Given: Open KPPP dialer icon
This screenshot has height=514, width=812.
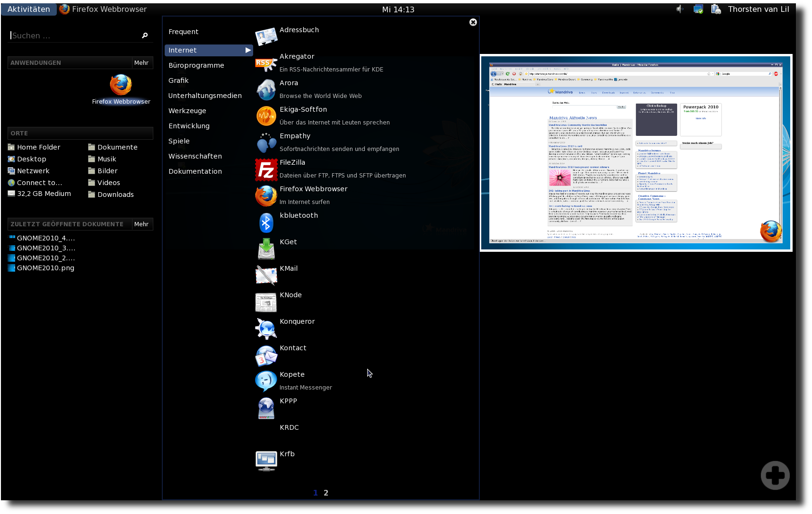Looking at the screenshot, I should coord(266,408).
